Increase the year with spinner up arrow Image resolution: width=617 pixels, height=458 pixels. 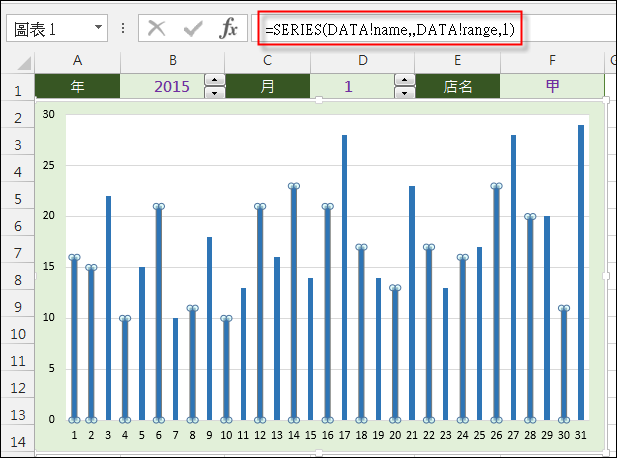(x=214, y=80)
